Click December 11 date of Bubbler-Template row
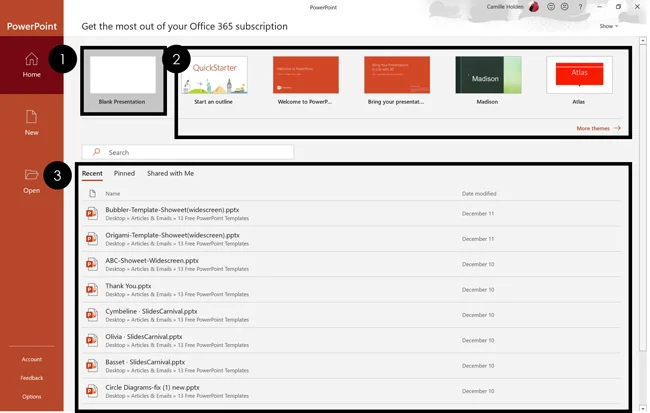 coord(478,214)
